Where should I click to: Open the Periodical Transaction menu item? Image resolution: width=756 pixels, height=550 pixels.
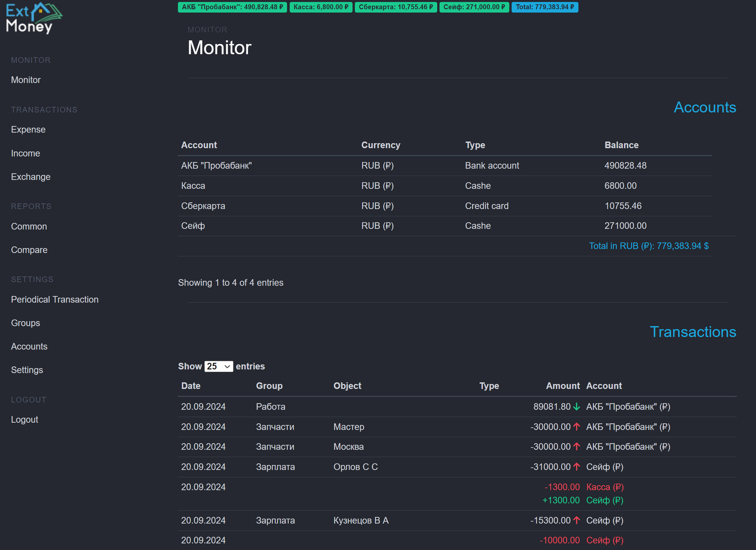click(55, 299)
